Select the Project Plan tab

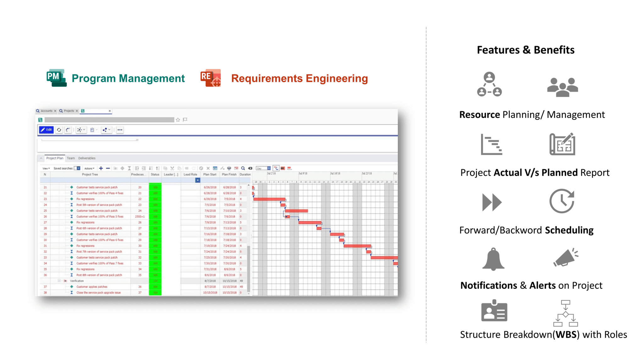pyautogui.click(x=55, y=158)
